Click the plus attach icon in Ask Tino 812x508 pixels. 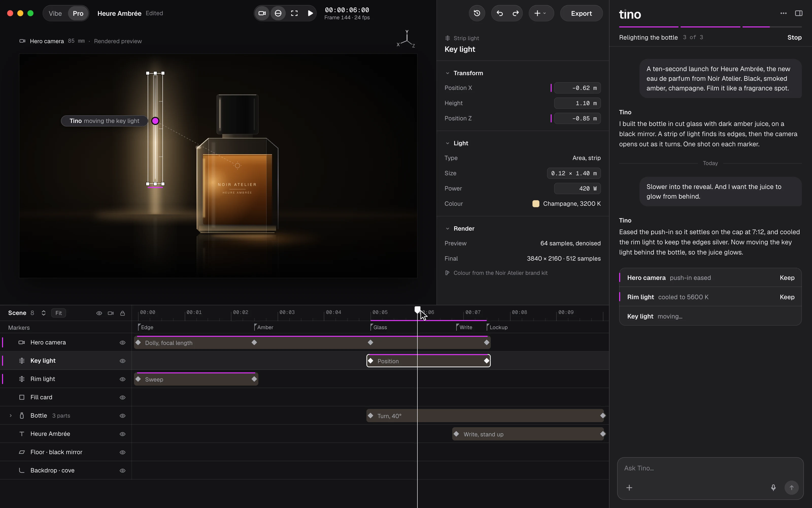click(630, 487)
